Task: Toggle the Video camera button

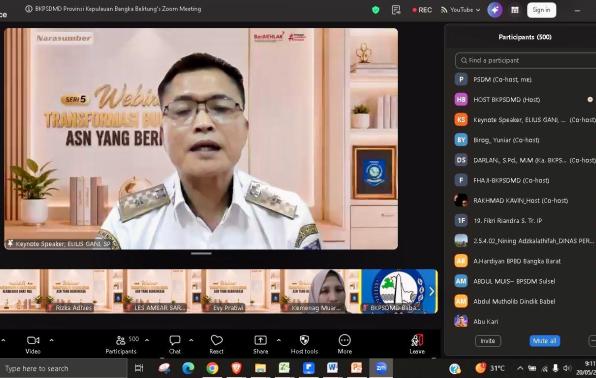Action: (x=33, y=345)
